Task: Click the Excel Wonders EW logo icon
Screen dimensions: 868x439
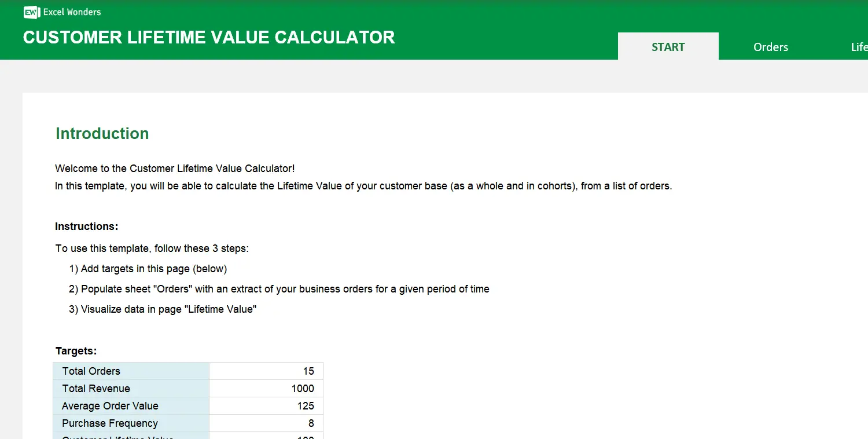Action: click(31, 12)
